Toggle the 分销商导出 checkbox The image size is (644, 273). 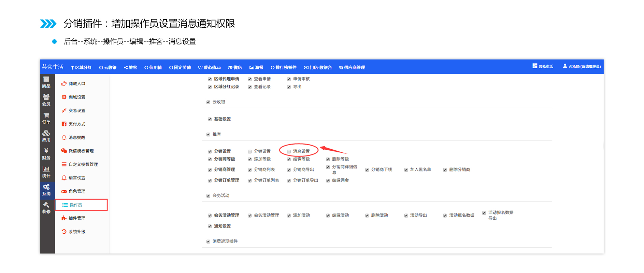tap(289, 170)
